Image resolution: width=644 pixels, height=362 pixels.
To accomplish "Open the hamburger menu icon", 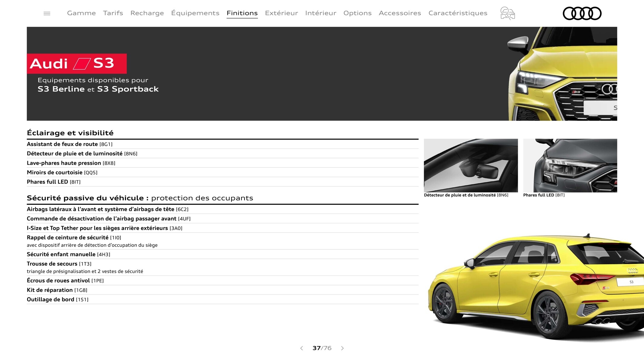I will 47,13.
